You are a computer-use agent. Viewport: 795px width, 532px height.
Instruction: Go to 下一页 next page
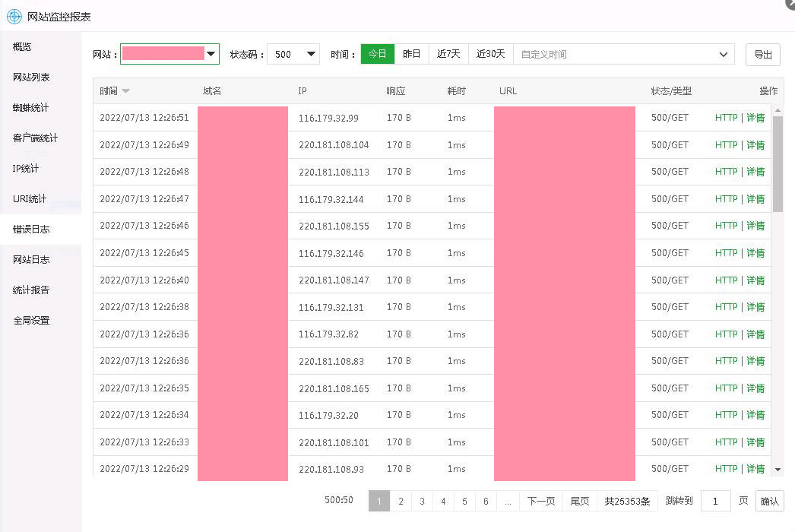coord(540,501)
